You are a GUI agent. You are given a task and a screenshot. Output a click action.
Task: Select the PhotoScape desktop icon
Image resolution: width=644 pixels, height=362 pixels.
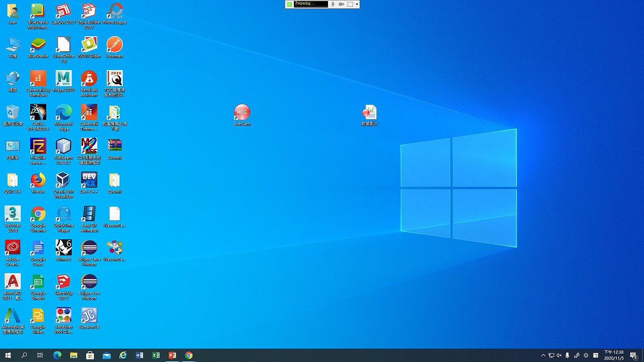click(x=115, y=14)
